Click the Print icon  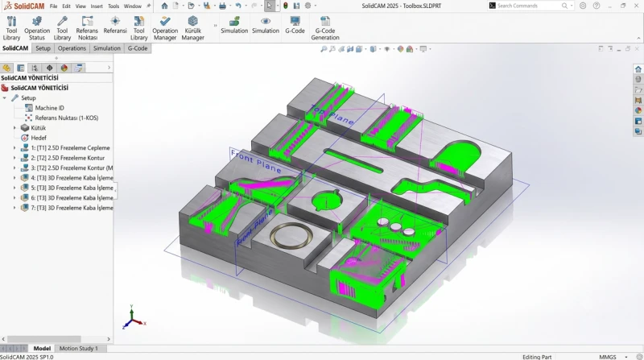[x=222, y=6]
